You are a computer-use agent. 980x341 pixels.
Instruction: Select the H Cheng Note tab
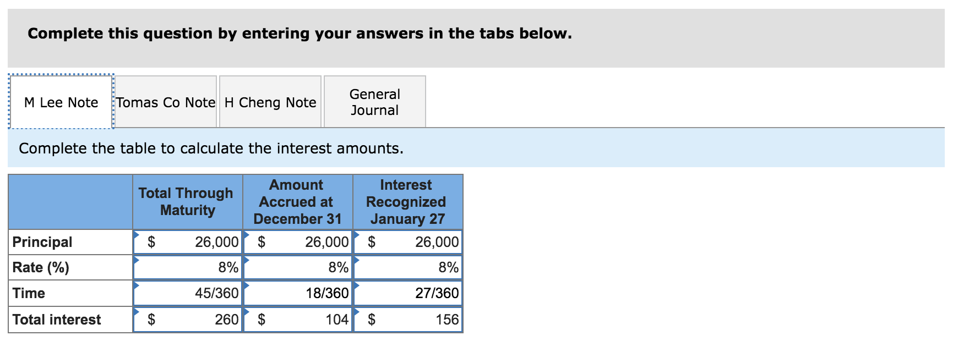point(270,102)
